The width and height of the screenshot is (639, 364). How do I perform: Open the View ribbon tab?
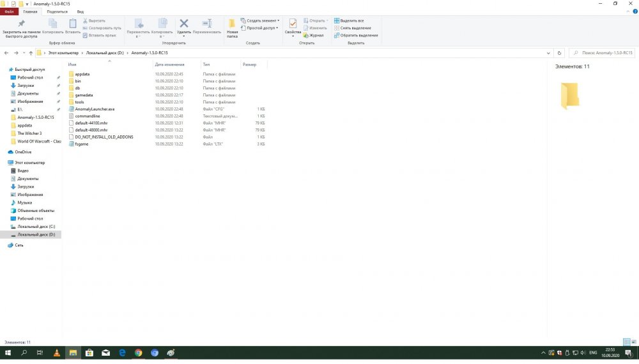pos(80,11)
